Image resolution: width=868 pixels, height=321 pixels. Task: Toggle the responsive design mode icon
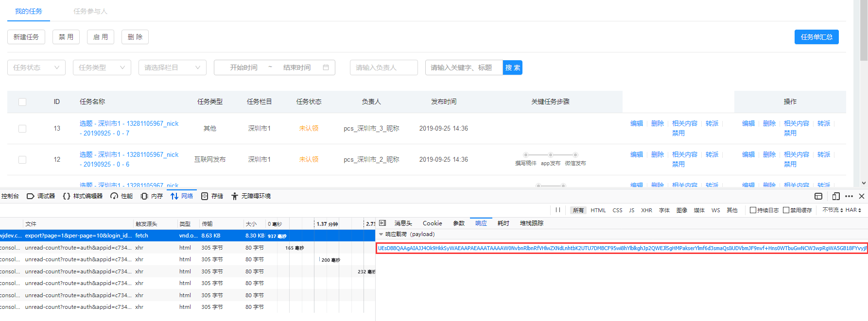[x=836, y=196]
